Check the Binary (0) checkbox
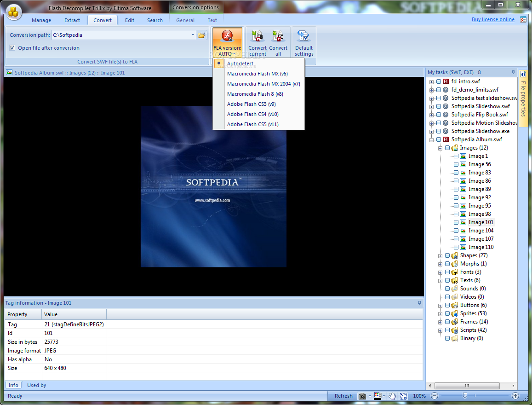 coord(447,338)
